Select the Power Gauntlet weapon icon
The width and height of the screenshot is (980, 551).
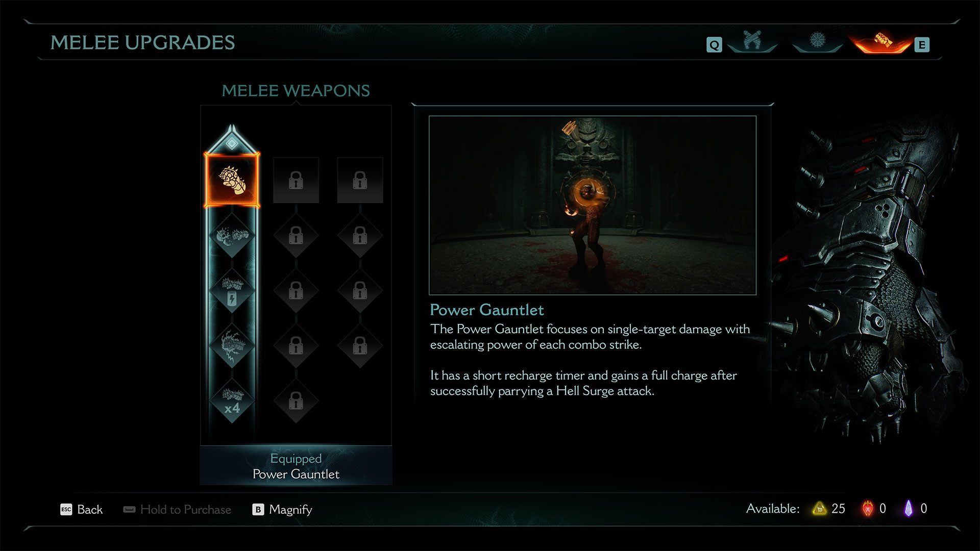tap(232, 181)
